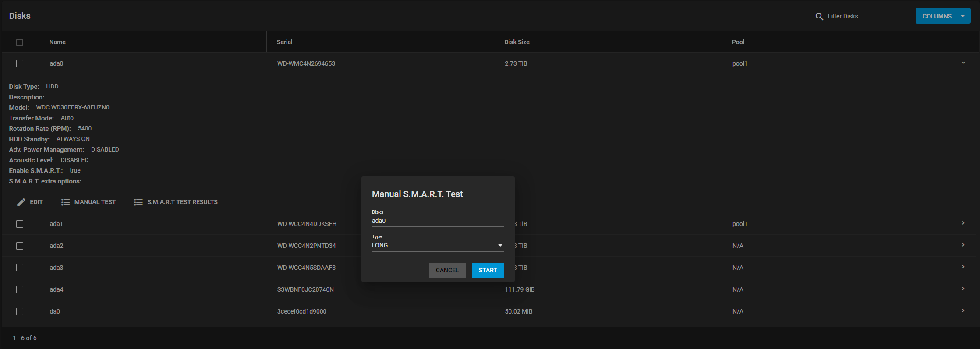Tick the da0 disk checkbox
The width and height of the screenshot is (980, 349).
(20, 312)
